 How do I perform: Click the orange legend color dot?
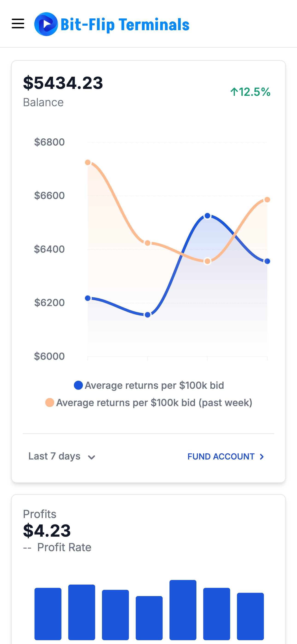pos(50,403)
